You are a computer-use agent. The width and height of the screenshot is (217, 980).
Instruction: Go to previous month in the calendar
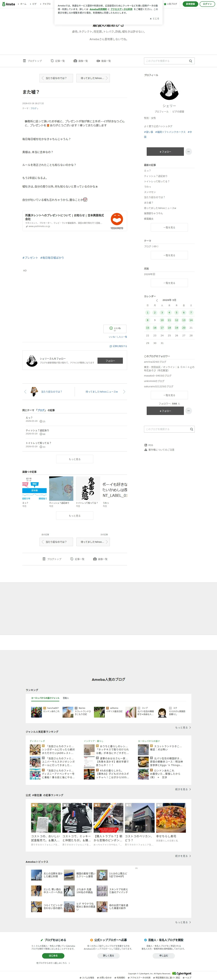157,300
